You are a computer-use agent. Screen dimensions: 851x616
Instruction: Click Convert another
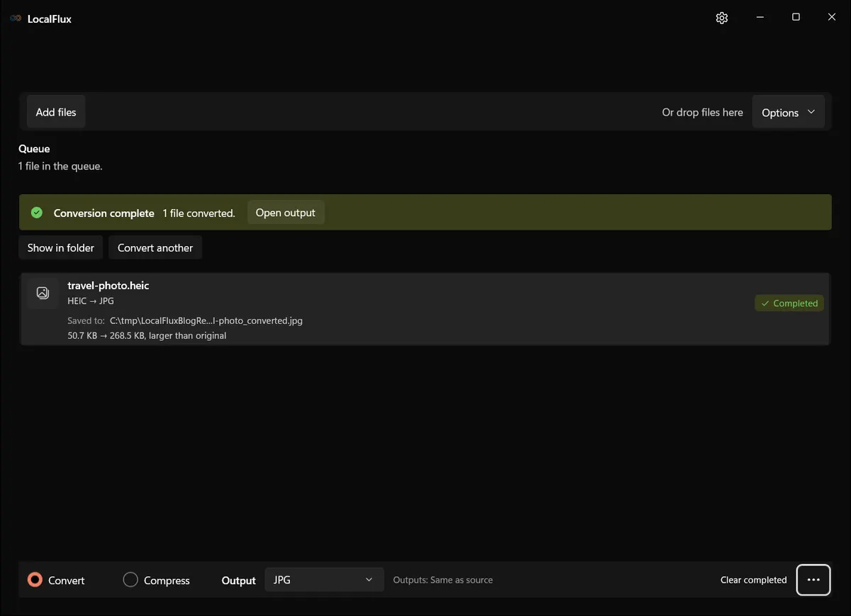(155, 247)
